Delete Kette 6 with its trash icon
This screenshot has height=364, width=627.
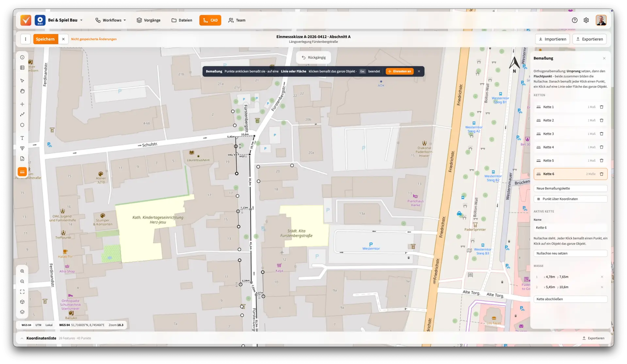click(602, 174)
